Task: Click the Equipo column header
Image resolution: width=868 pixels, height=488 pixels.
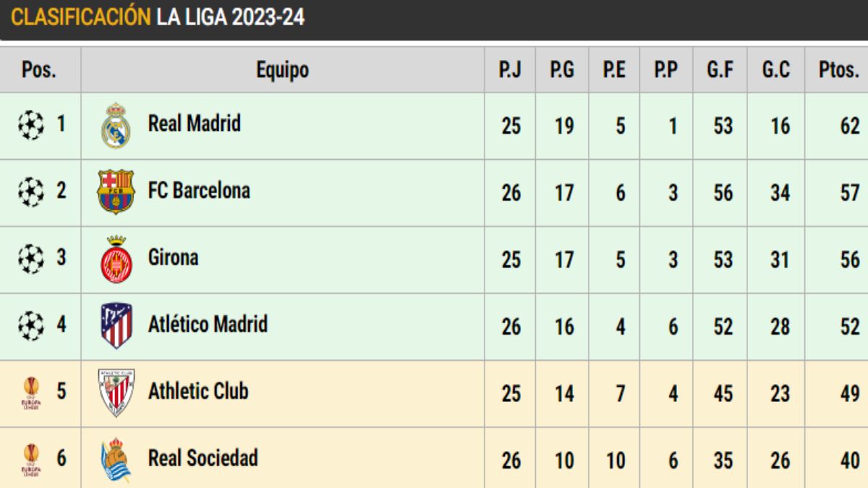Action: coord(282,70)
